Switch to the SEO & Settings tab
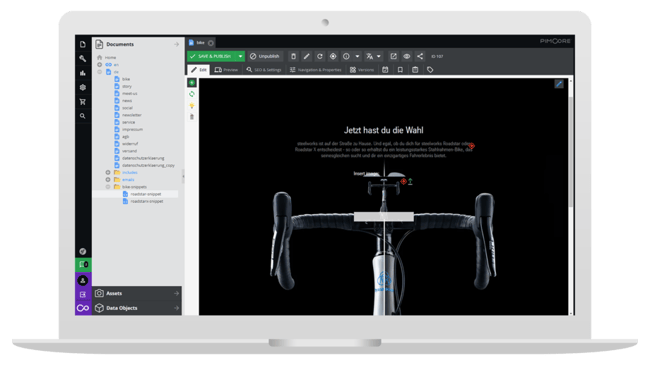650x365 pixels. pyautogui.click(x=264, y=70)
